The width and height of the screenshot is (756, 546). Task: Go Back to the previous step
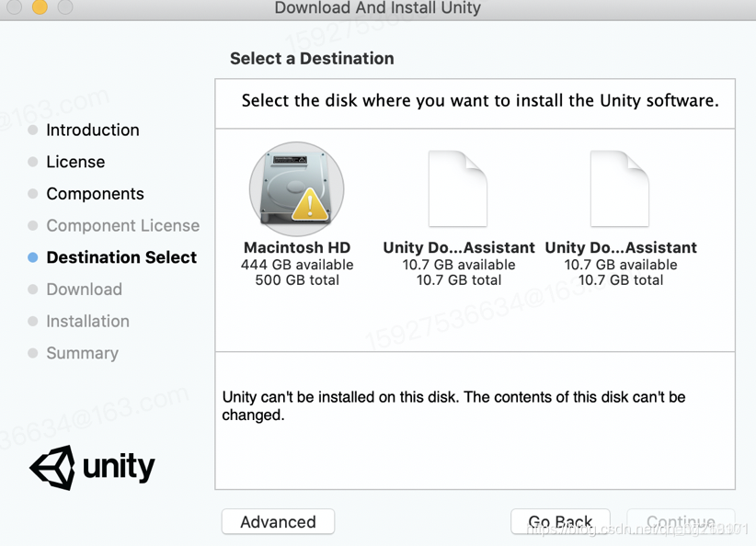coord(560,521)
